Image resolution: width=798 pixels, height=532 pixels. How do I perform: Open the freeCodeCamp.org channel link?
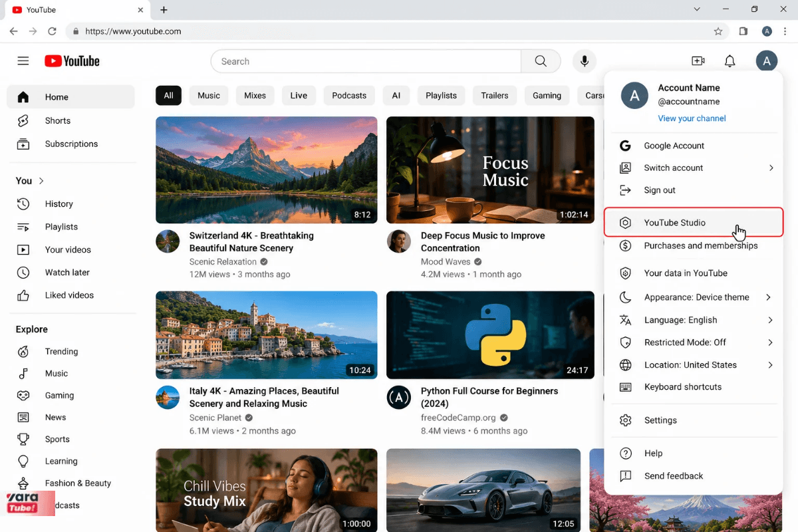(x=458, y=418)
